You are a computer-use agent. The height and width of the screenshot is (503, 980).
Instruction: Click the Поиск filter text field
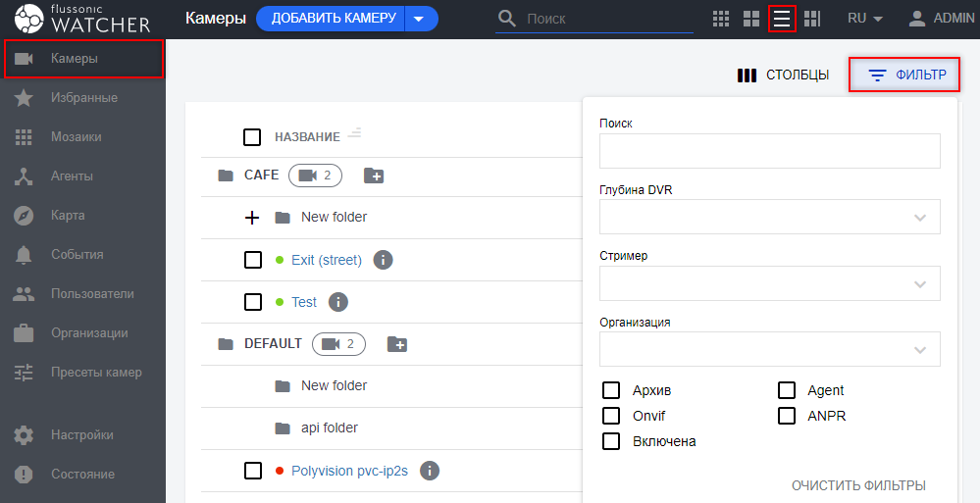(x=769, y=151)
